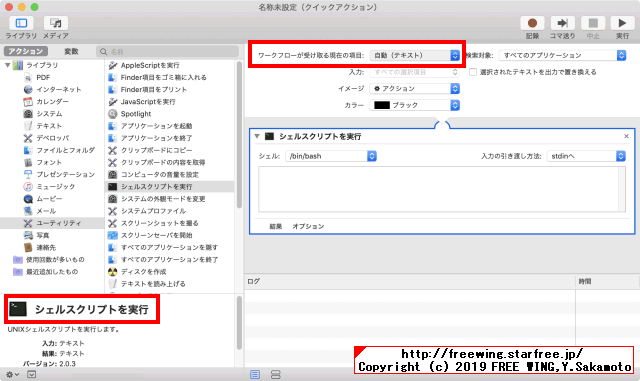This screenshot has height=381, width=640.
Task: Click the 記録 record button
Action: pos(532,23)
